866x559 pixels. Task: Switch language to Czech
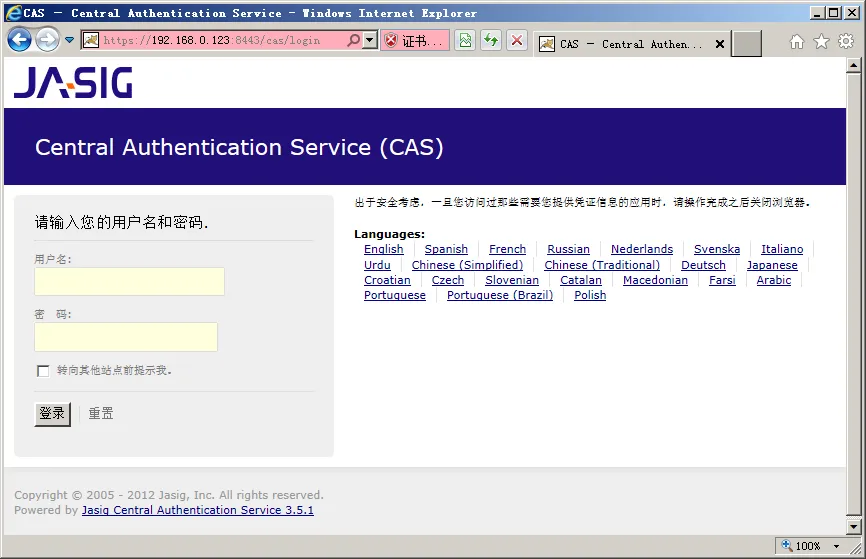[448, 280]
